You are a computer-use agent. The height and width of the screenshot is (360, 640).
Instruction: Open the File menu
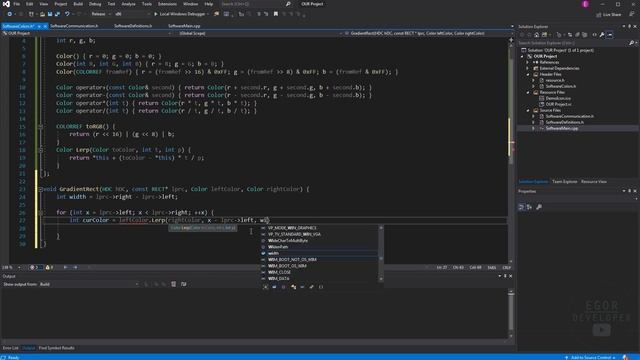coord(17,4)
